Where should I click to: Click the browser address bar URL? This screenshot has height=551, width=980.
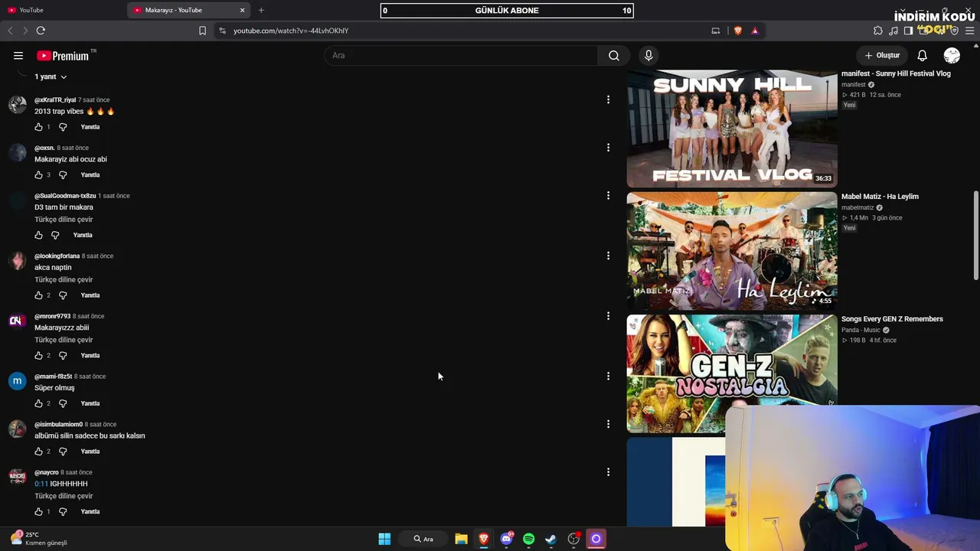pos(291,31)
